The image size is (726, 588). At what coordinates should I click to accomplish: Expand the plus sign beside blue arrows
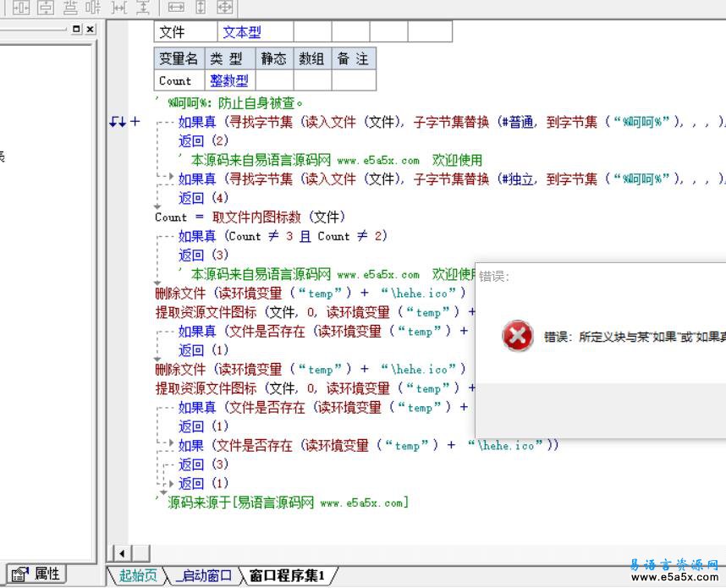135,122
